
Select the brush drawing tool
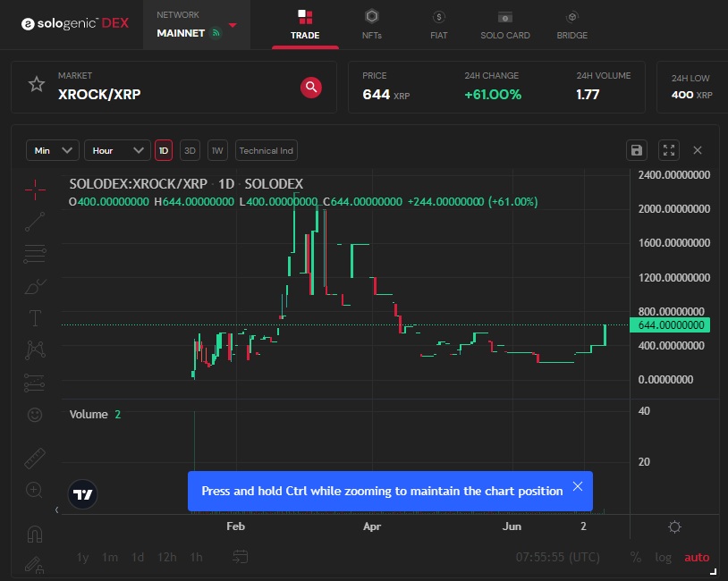[35, 286]
